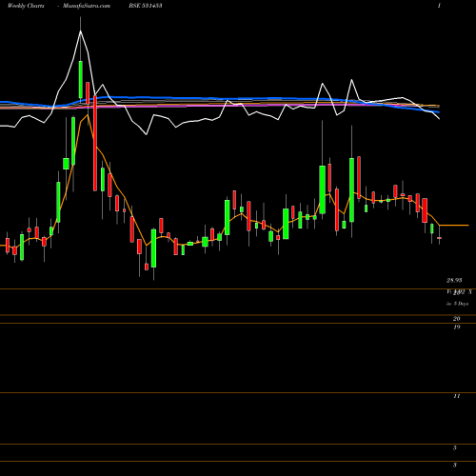
Task: Click the tallest green candlestick at the peak
Action: pyautogui.click(x=81, y=79)
